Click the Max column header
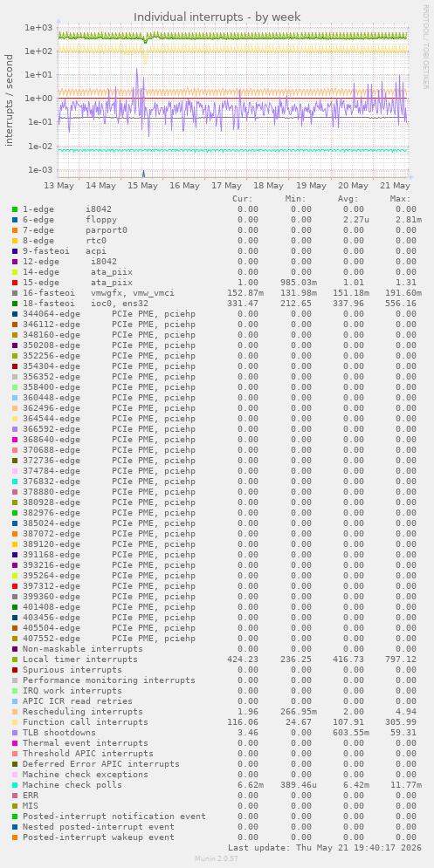 click(400, 199)
